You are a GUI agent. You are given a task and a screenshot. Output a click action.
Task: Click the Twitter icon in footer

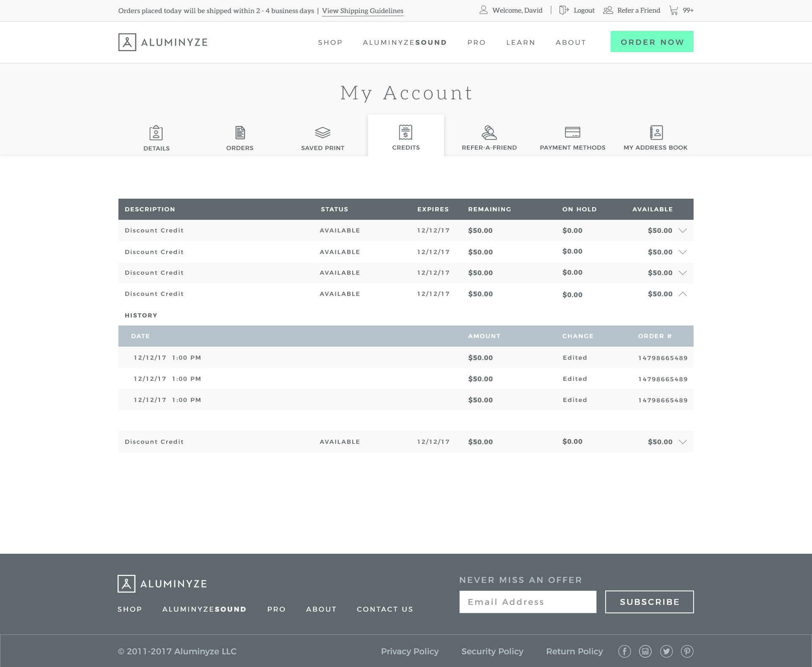coord(667,651)
